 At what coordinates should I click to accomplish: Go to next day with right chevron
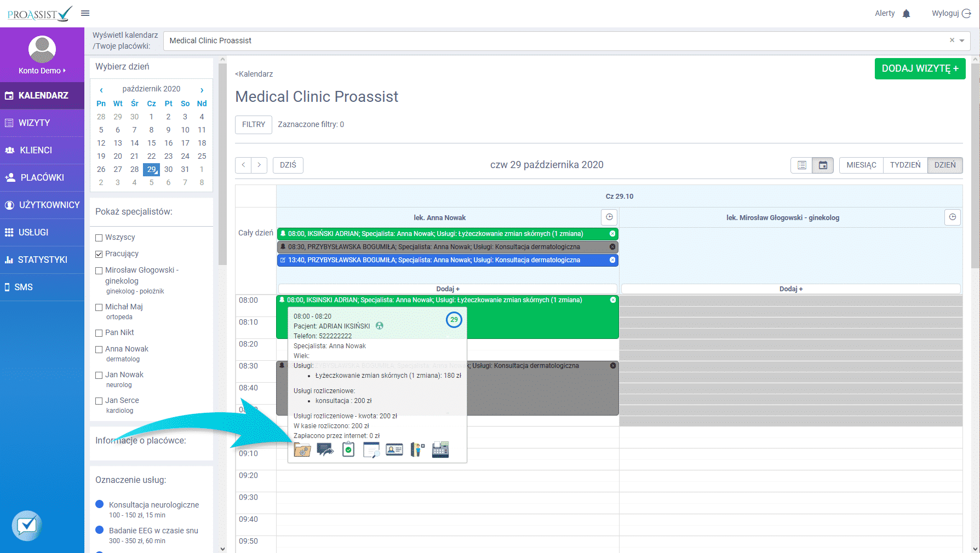[x=259, y=165]
